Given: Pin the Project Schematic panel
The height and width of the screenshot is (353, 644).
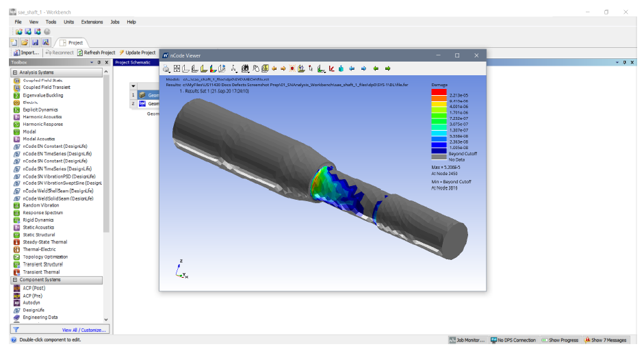Looking at the screenshot, I should coord(624,62).
